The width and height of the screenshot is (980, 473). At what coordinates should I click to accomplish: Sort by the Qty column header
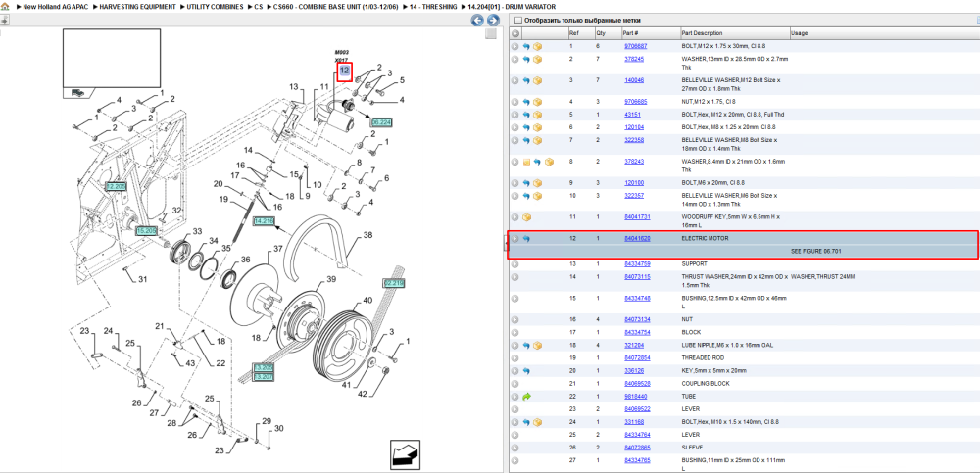(601, 33)
